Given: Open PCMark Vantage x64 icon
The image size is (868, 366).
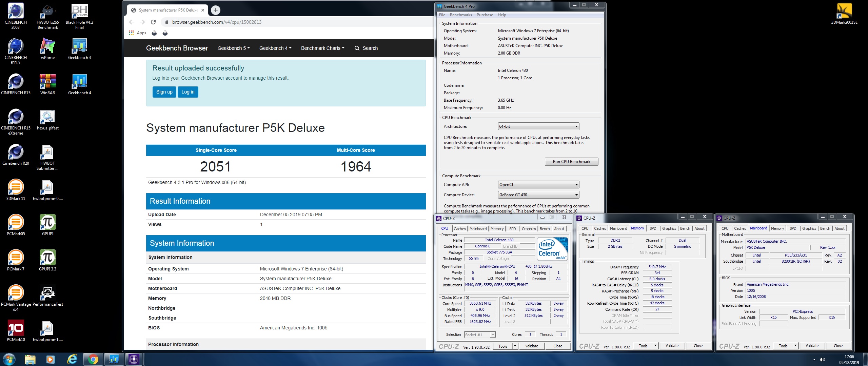Looking at the screenshot, I should pos(16,298).
